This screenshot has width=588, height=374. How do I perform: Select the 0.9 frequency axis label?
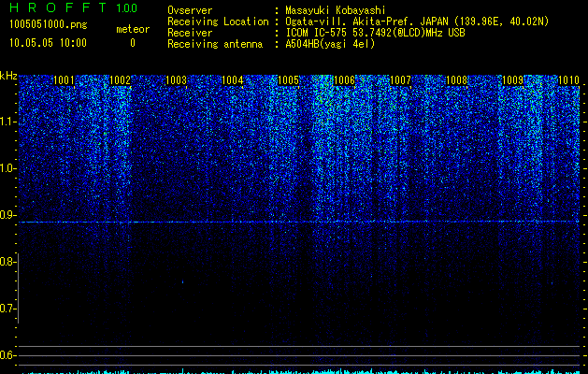7,215
